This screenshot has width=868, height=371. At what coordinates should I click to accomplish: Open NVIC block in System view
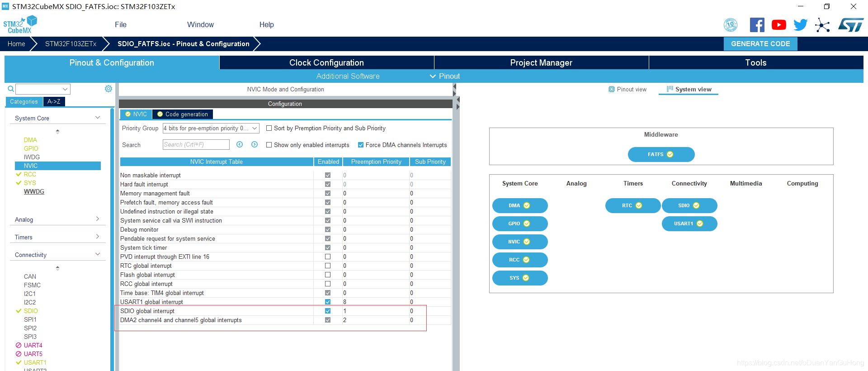[520, 242]
